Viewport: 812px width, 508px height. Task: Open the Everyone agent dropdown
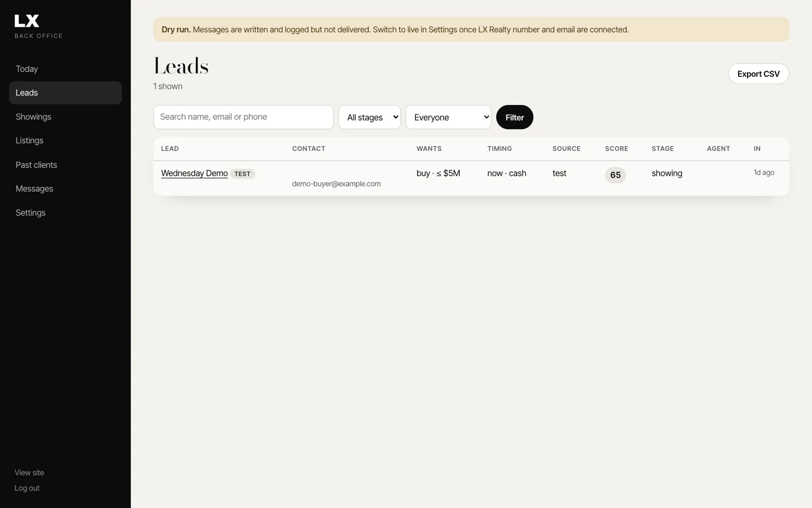(449, 117)
